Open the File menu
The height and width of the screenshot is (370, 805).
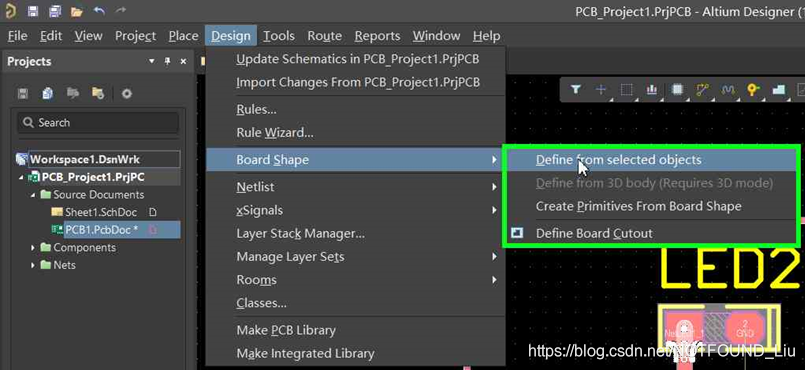[x=18, y=36]
